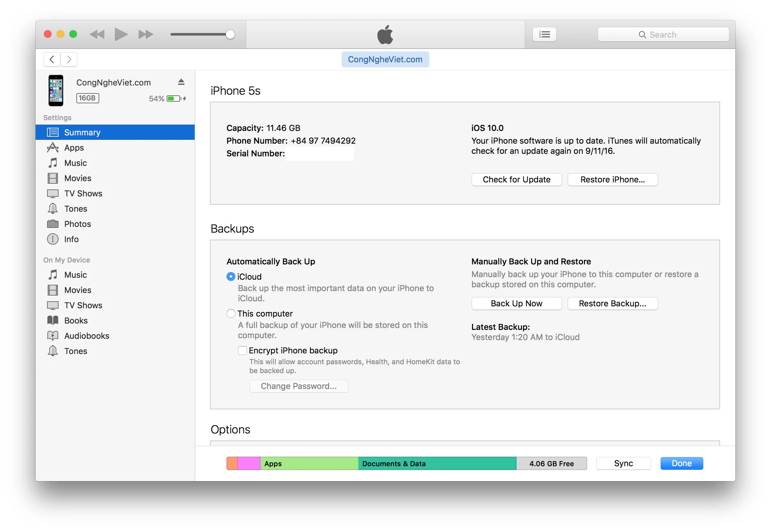
Task: Click the CongNgheViet.com device tab
Action: (385, 59)
